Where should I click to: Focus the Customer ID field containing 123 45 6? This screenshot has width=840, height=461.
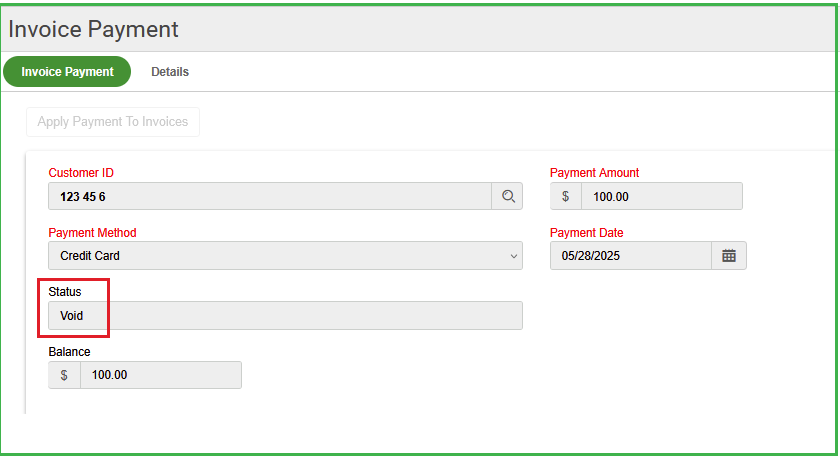[270, 196]
